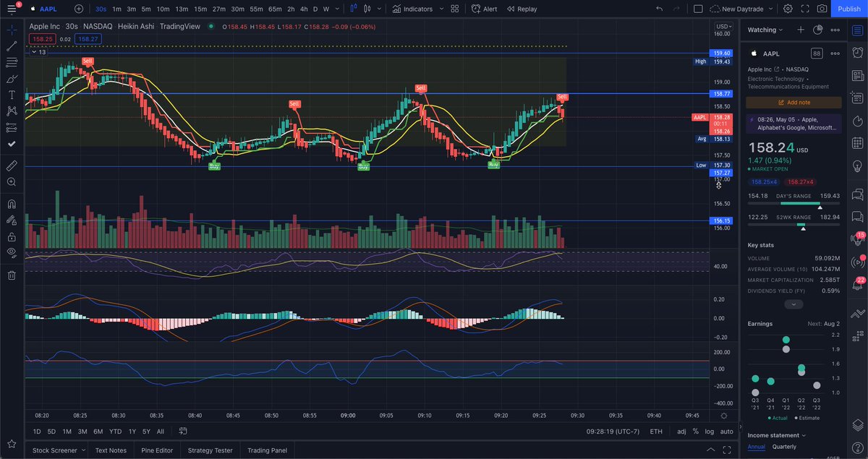Image resolution: width=868 pixels, height=459 pixels.
Task: Set the date range to 1D
Action: pyautogui.click(x=36, y=432)
